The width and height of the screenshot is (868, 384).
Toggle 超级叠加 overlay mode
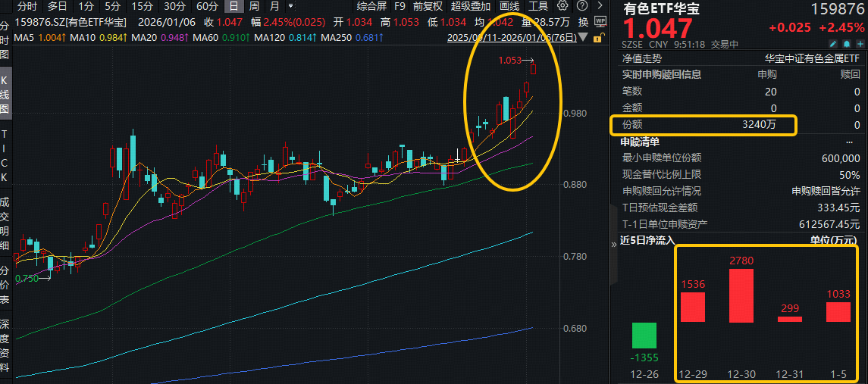coord(470,6)
